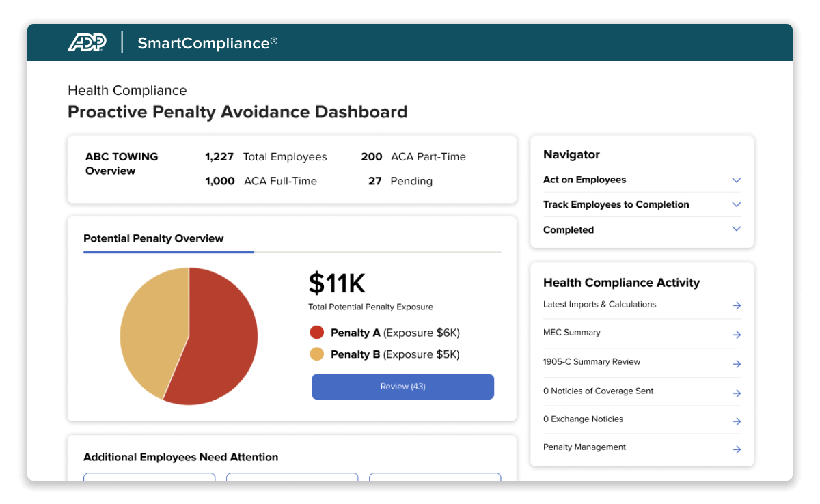Open the MEC Summary link
820x504 pixels.
572,333
